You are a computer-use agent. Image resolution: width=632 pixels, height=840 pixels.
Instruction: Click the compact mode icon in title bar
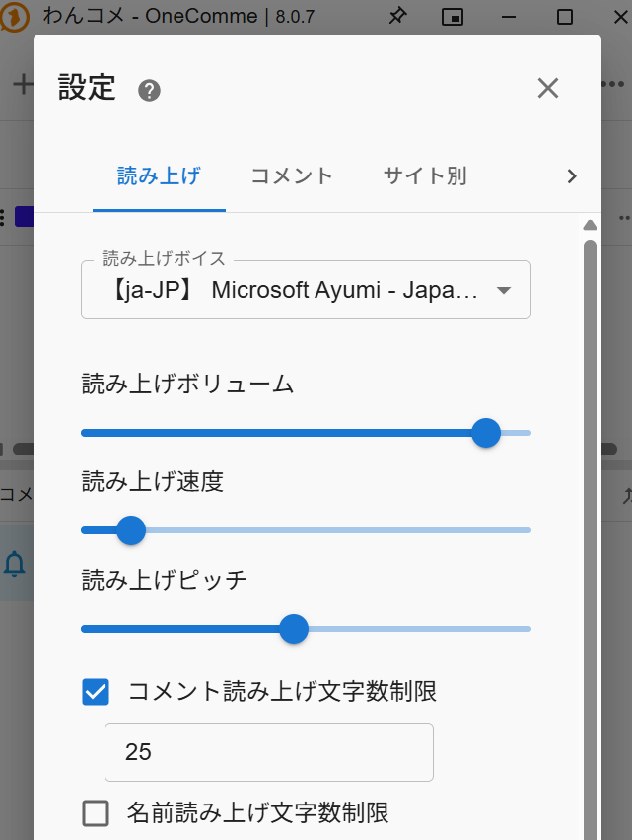click(453, 17)
